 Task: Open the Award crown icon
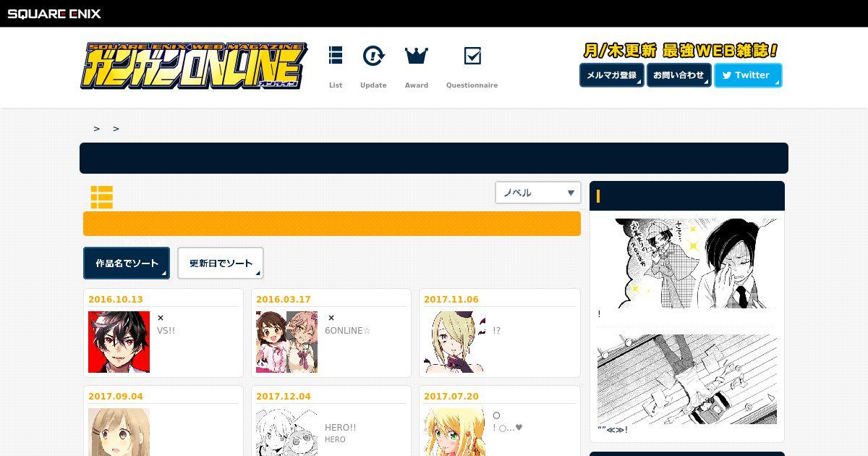pyautogui.click(x=417, y=56)
